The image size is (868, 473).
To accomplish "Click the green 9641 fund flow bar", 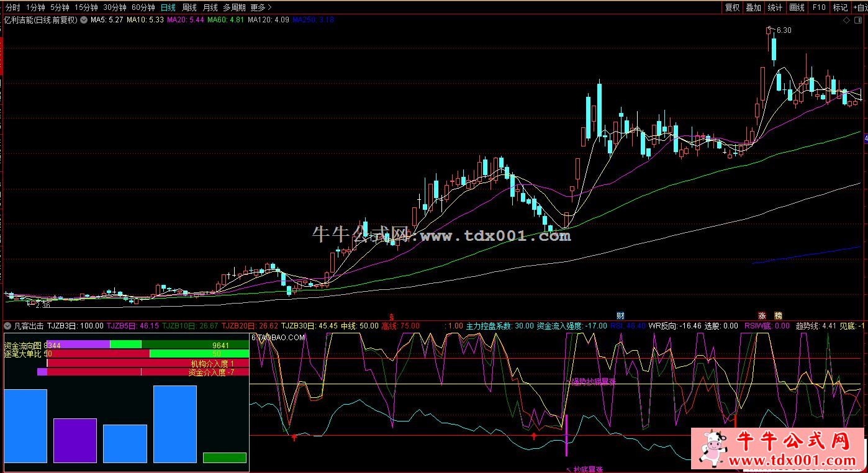I will point(195,345).
